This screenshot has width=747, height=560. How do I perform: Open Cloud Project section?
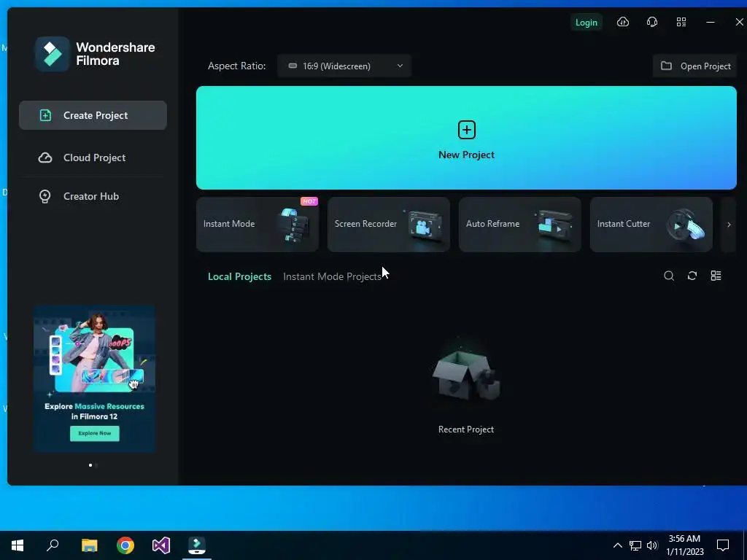tap(93, 157)
